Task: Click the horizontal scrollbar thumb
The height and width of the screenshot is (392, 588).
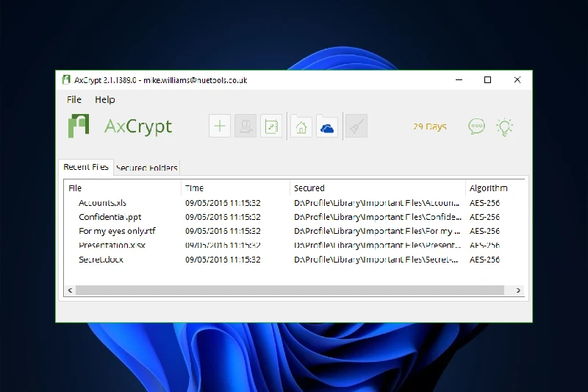Action: click(x=290, y=291)
